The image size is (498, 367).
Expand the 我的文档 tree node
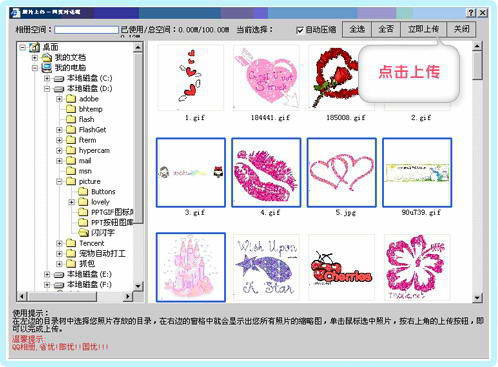(x=35, y=58)
